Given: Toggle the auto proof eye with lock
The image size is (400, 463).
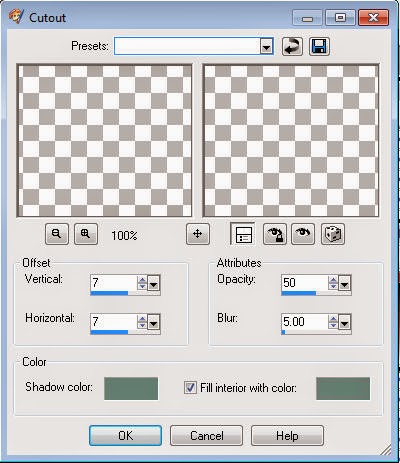Looking at the screenshot, I should click(x=275, y=234).
